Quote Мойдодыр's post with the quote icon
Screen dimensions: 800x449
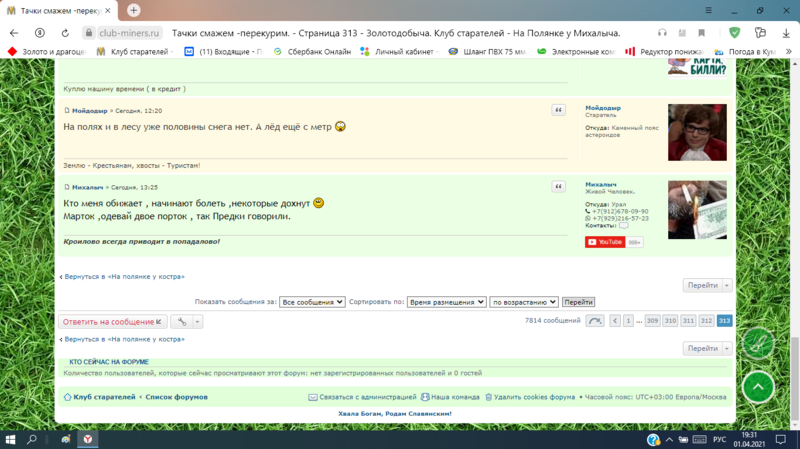point(558,110)
